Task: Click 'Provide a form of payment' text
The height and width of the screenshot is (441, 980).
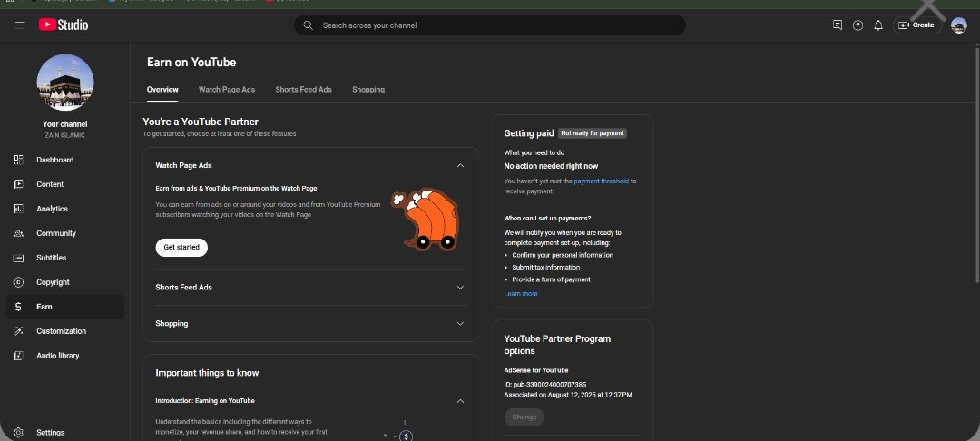Action: tap(552, 279)
